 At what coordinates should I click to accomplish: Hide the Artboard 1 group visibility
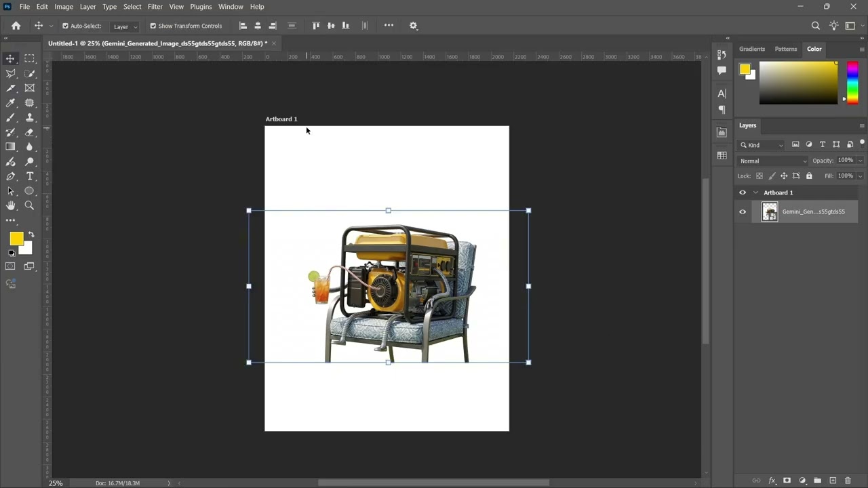pyautogui.click(x=743, y=192)
